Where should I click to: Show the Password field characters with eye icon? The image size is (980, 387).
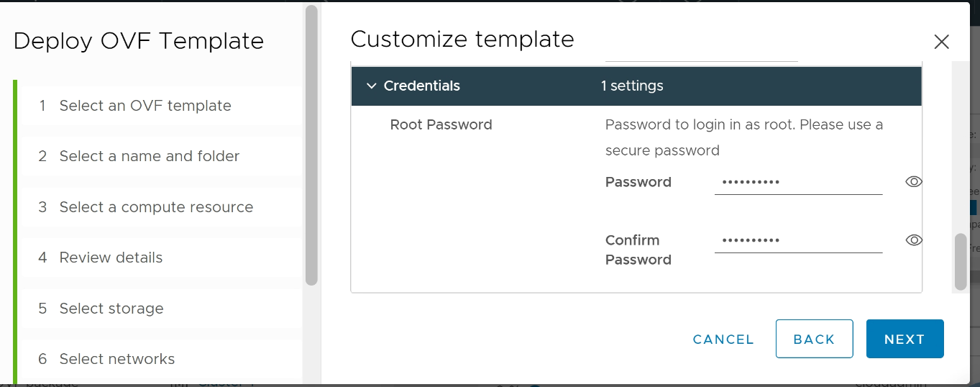pyautogui.click(x=913, y=182)
